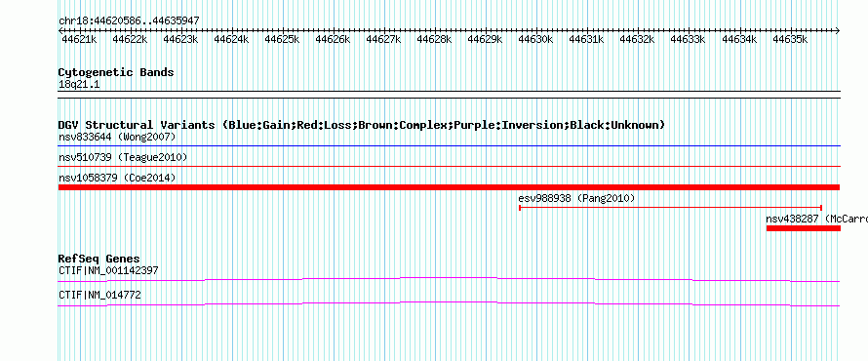Open the CTIF|NM_014772 transcript label

pos(99,296)
